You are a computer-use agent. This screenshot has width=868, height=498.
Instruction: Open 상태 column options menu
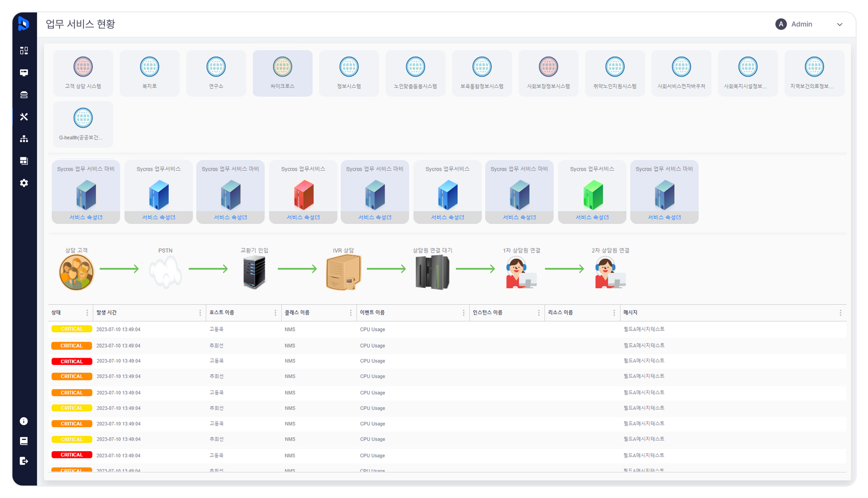[x=87, y=313]
